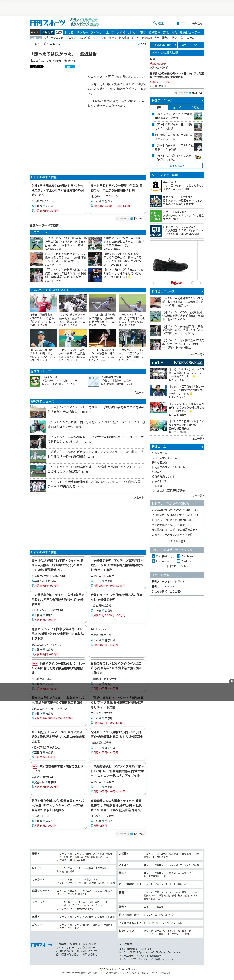Click the 日刊スポーツ logo in the footer
The height and width of the screenshot is (980, 234).
42,945
